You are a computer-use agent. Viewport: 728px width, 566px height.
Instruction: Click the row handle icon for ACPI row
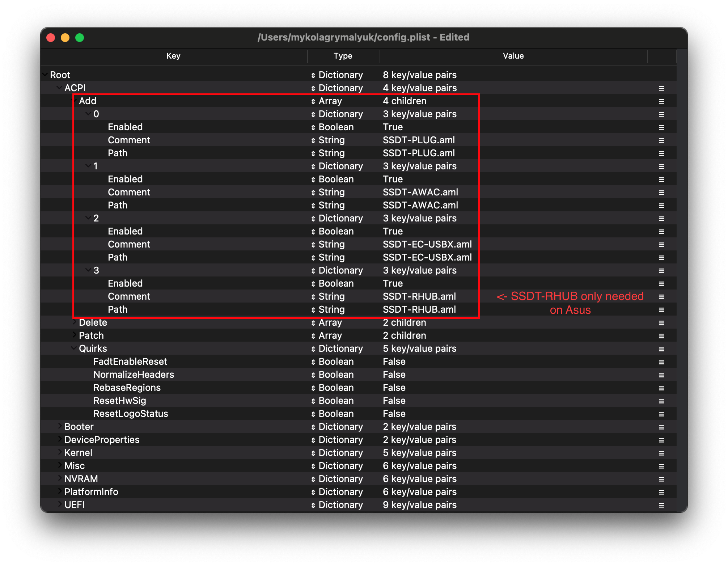[661, 88]
